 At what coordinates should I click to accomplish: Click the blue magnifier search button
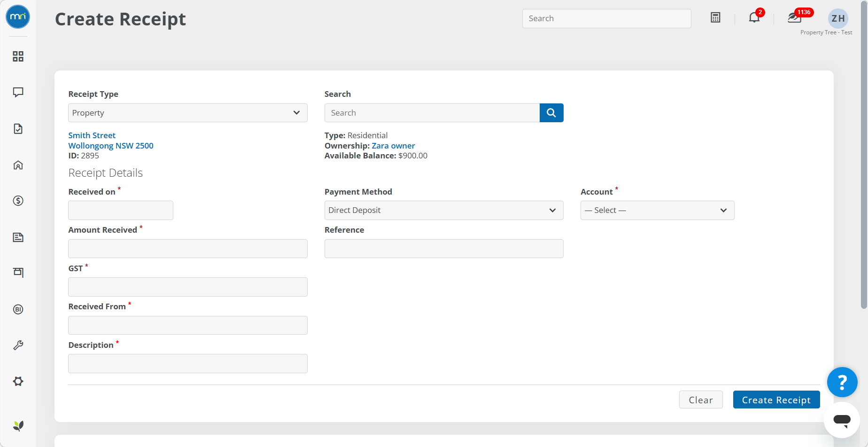tap(551, 113)
